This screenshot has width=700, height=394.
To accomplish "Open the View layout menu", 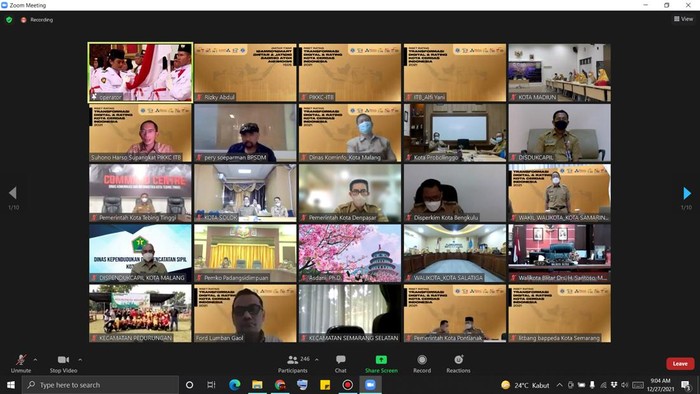I will click(x=683, y=19).
